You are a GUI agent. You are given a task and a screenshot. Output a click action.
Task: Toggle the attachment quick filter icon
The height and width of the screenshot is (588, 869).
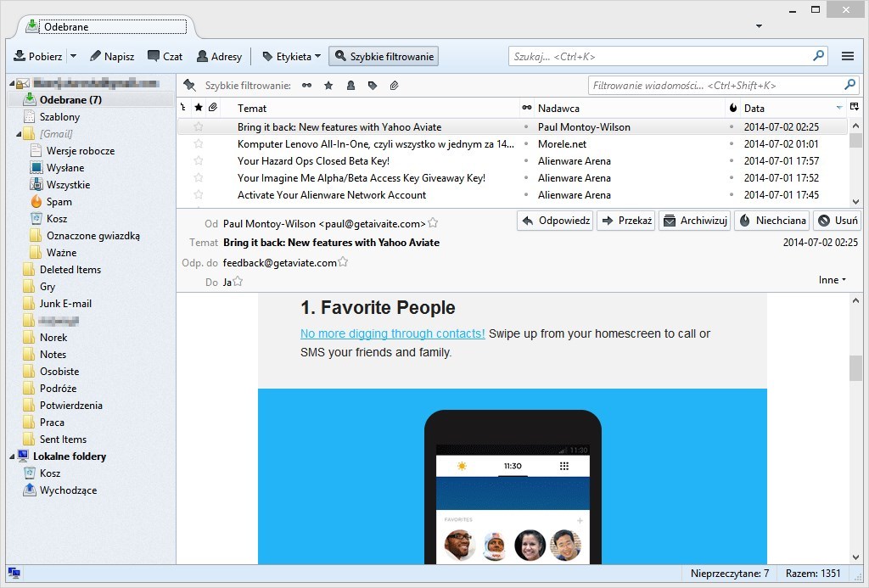[x=394, y=86]
